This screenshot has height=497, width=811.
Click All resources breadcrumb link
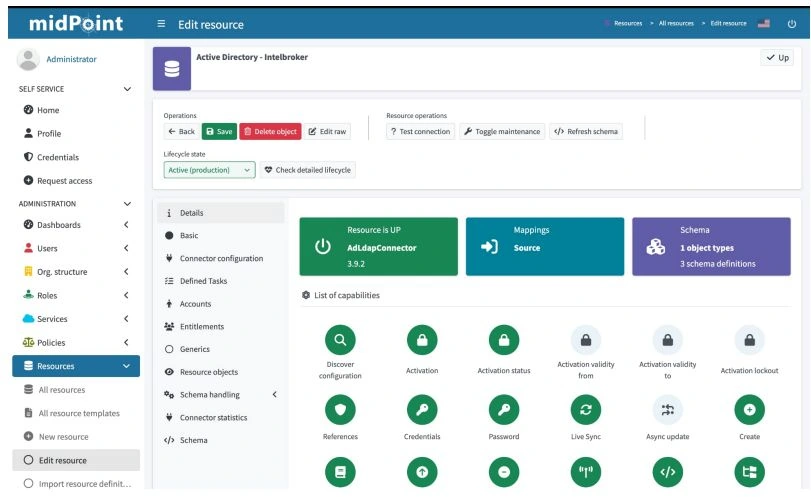coord(676,23)
